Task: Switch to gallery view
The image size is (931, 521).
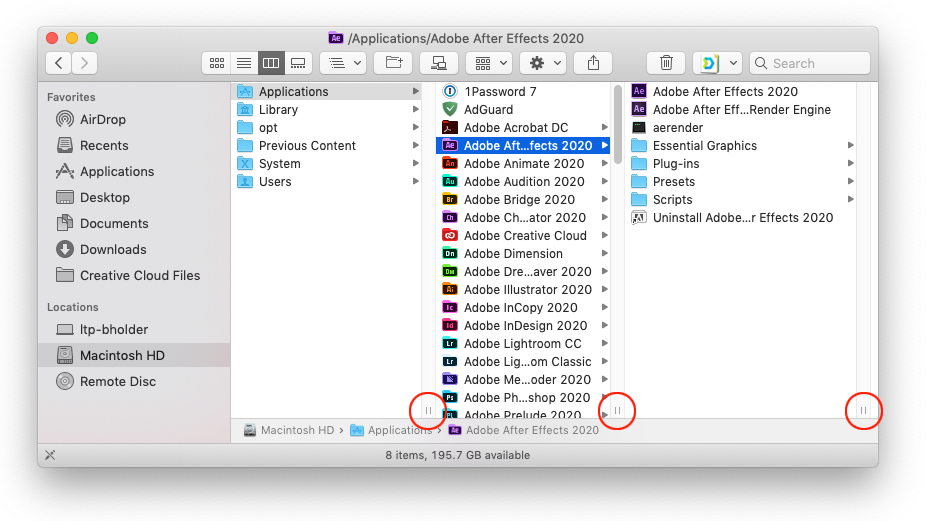Action: [x=298, y=63]
